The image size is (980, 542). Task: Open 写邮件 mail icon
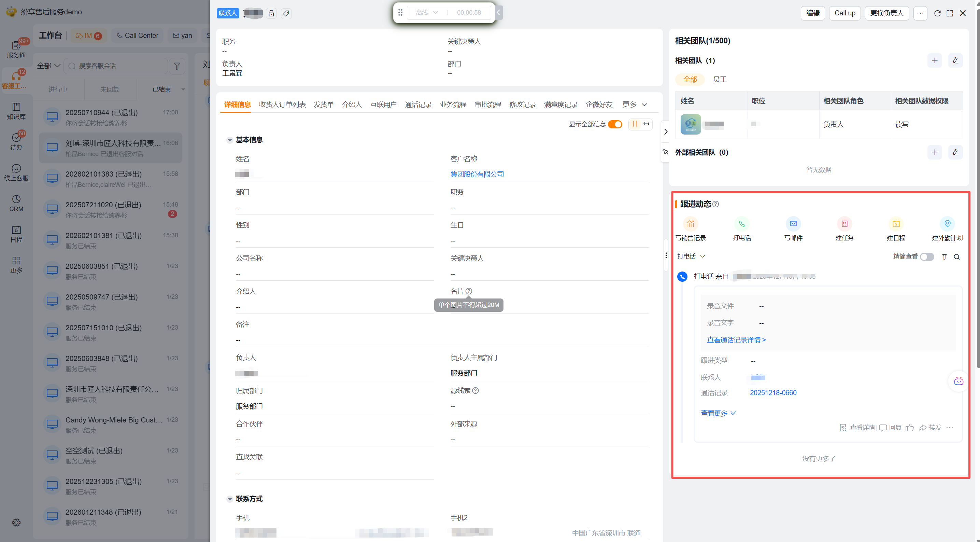click(793, 224)
